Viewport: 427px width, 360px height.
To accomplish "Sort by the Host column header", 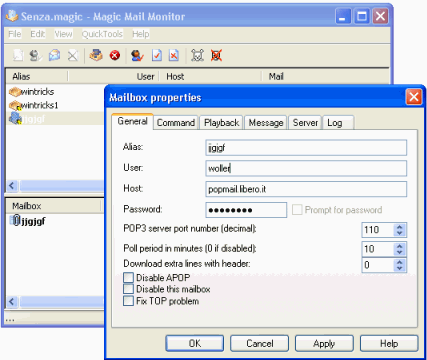I will (x=210, y=77).
